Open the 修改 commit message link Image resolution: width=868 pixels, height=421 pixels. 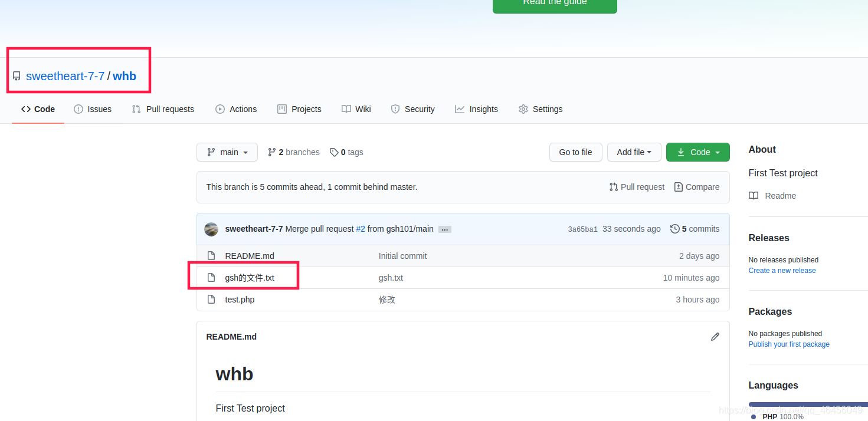tap(387, 300)
